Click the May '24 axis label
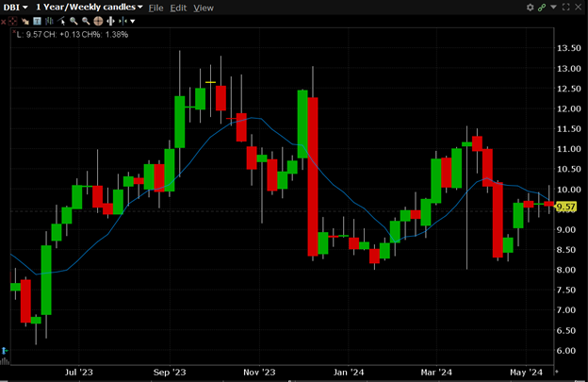The height and width of the screenshot is (382, 588). pyautogui.click(x=526, y=373)
